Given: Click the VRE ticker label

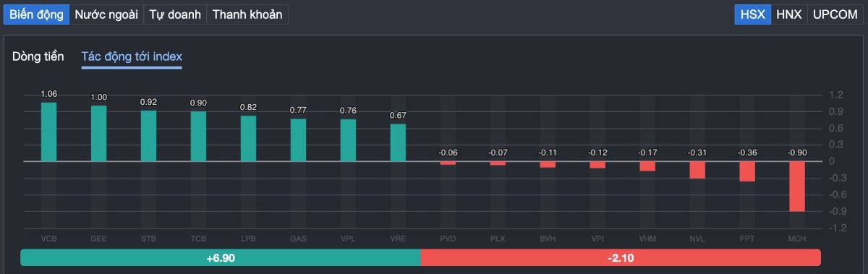Looking at the screenshot, I should (x=398, y=239).
